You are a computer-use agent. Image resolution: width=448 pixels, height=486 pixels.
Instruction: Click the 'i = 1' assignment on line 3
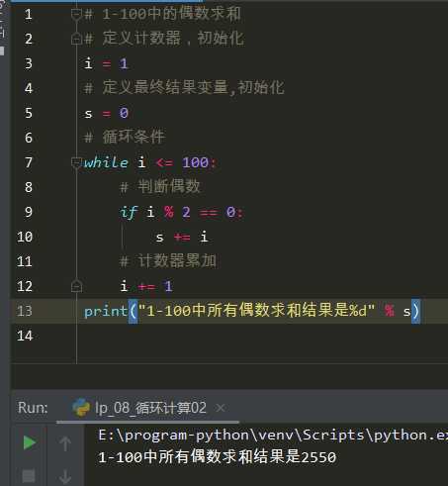click(106, 63)
